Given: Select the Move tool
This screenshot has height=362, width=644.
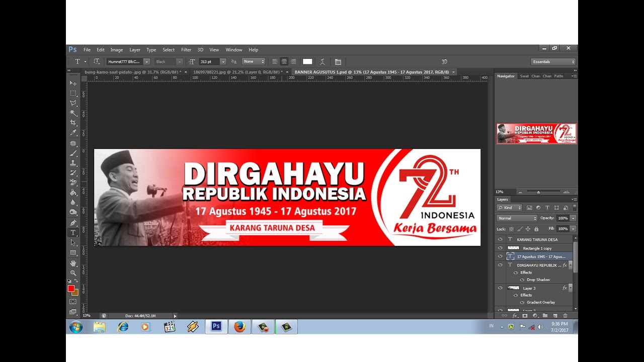Looking at the screenshot, I should (x=73, y=83).
